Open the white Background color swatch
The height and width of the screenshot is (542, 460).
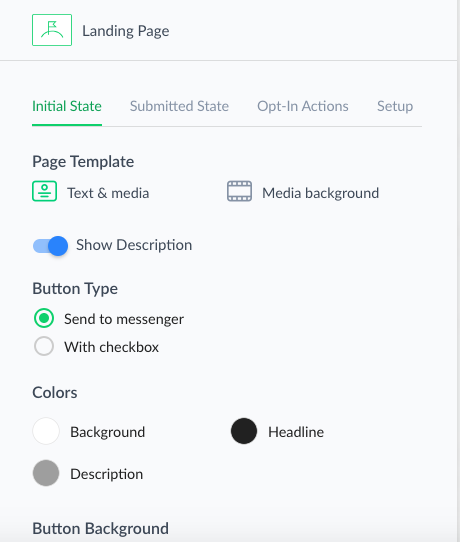[46, 431]
